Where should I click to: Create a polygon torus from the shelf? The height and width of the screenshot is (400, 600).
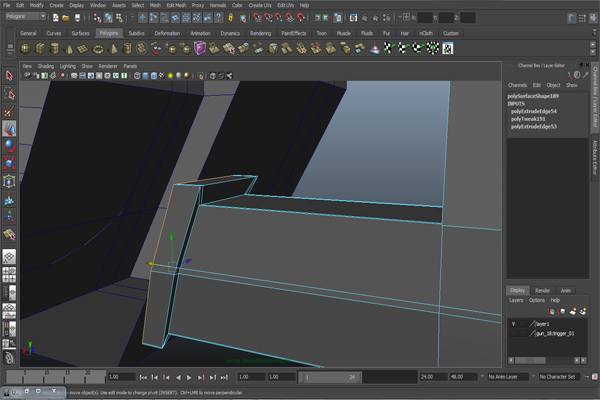pyautogui.click(x=98, y=49)
